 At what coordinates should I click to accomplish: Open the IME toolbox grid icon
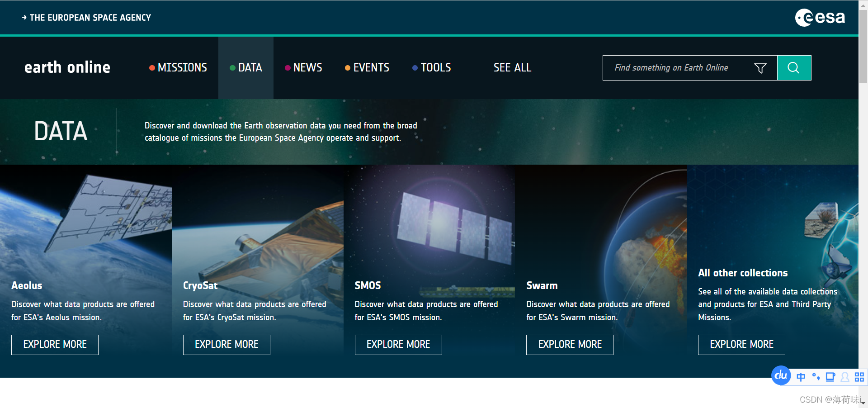coord(859,377)
